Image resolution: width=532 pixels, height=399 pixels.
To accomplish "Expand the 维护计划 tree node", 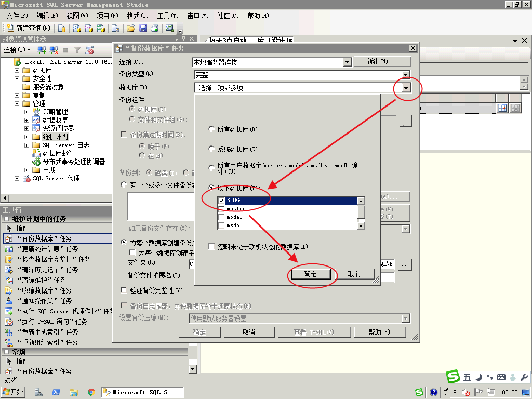I will pyautogui.click(x=26, y=137).
